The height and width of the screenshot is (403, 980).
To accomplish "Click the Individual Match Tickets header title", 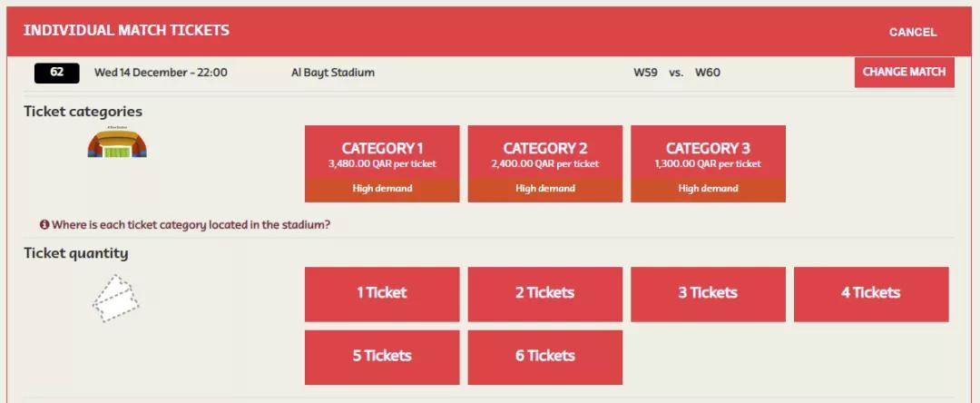I will click(126, 30).
